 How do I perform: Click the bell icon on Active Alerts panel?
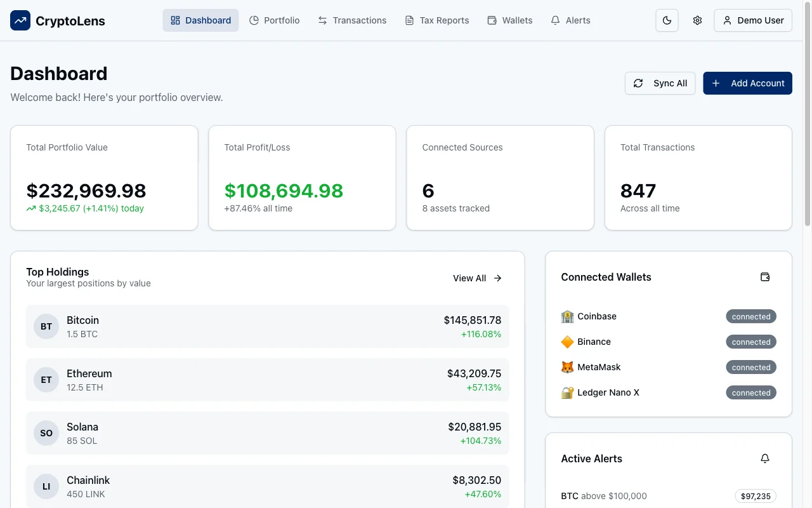(x=764, y=458)
